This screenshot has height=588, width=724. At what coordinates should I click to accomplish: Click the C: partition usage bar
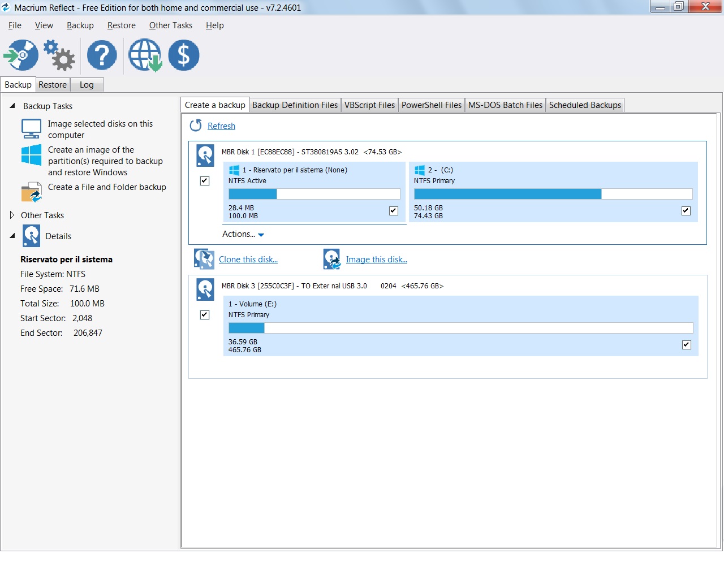click(x=553, y=194)
